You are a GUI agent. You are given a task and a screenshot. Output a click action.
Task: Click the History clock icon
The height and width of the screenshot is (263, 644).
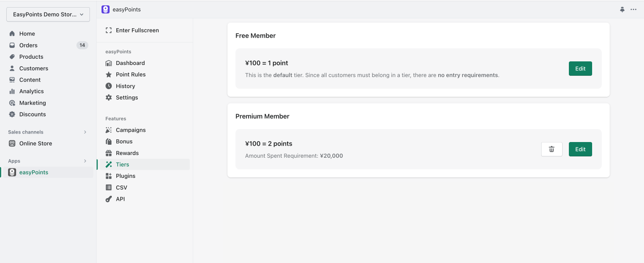click(109, 86)
